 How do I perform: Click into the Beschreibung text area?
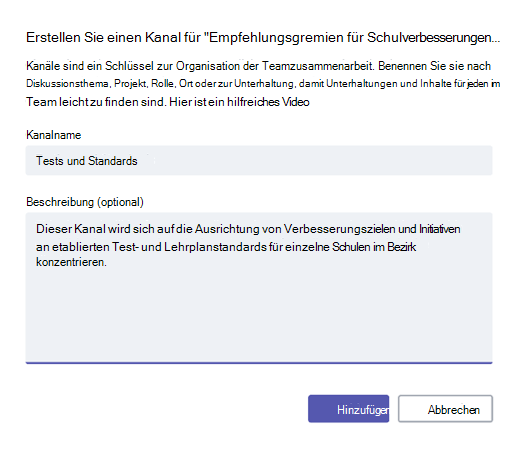(259, 288)
